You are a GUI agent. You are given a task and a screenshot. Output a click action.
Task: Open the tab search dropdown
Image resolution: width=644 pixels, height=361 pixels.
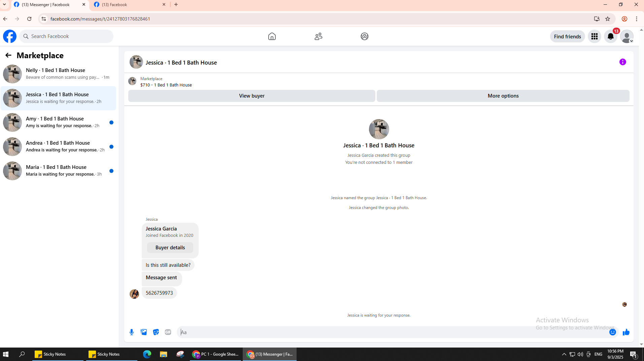point(4,5)
